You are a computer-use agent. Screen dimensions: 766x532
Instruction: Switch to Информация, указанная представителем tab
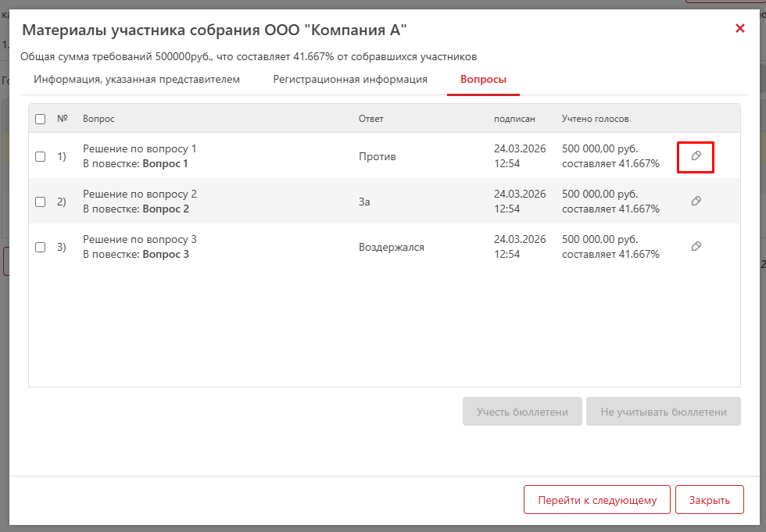137,80
